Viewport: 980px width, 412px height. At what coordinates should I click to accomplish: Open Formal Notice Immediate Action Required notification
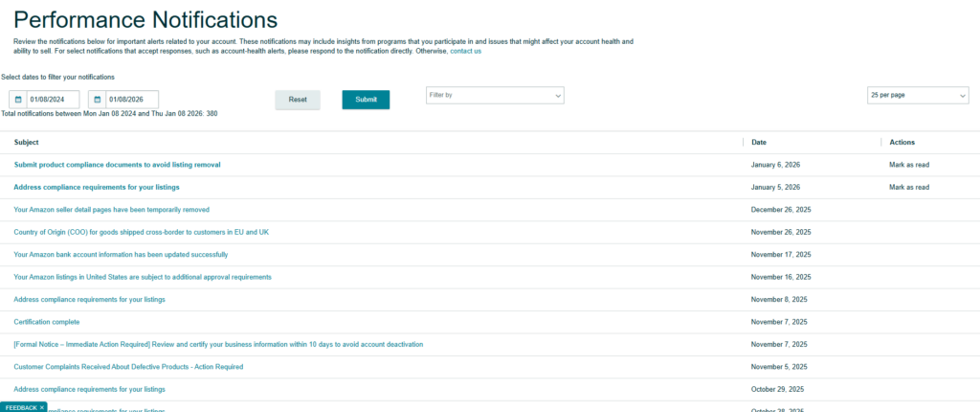[218, 344]
